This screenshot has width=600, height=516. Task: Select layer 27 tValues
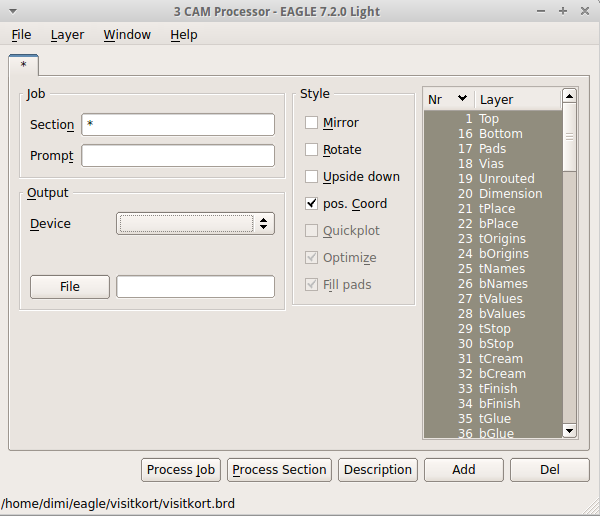pyautogui.click(x=493, y=299)
